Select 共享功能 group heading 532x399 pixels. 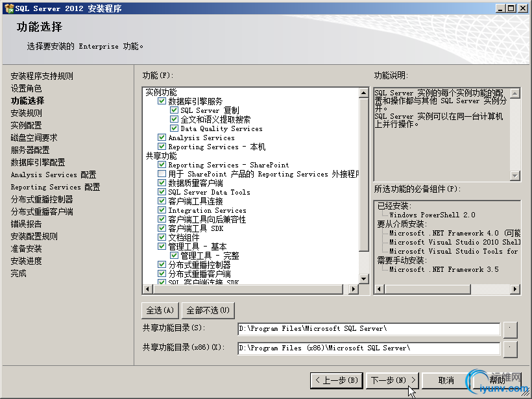(x=161, y=156)
